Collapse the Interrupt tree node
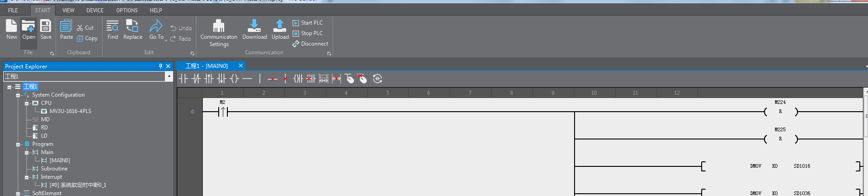 tap(27, 177)
